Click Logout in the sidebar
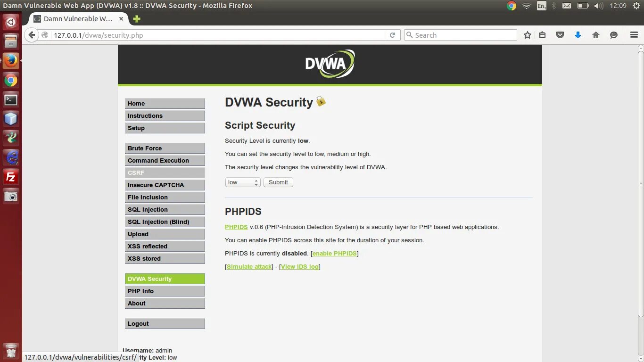The width and height of the screenshot is (644, 362). [165, 324]
